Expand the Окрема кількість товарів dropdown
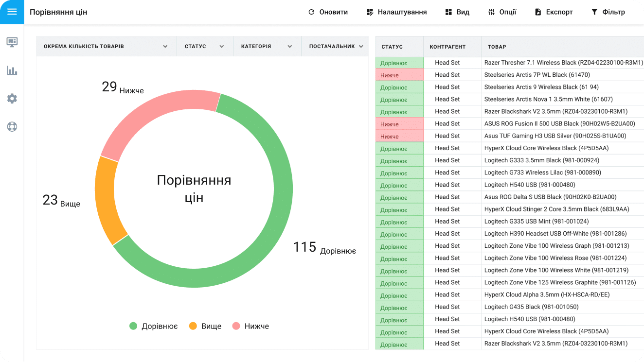This screenshot has height=362, width=644. click(165, 47)
